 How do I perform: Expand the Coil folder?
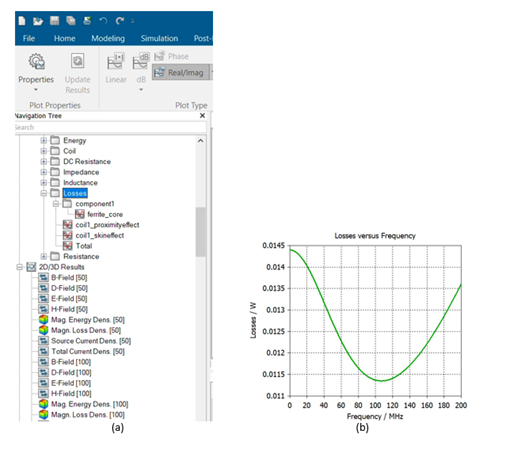[44, 151]
